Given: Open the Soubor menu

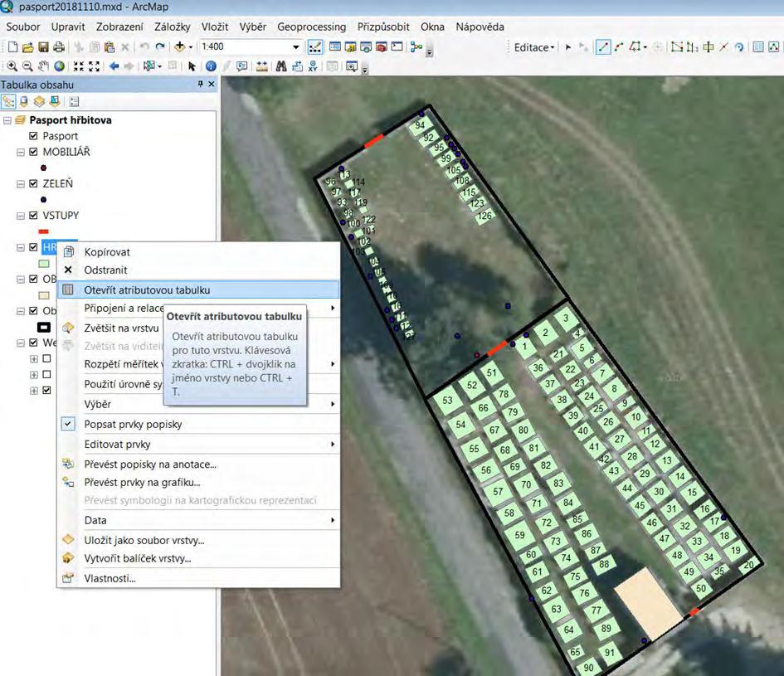Looking at the screenshot, I should point(23,27).
